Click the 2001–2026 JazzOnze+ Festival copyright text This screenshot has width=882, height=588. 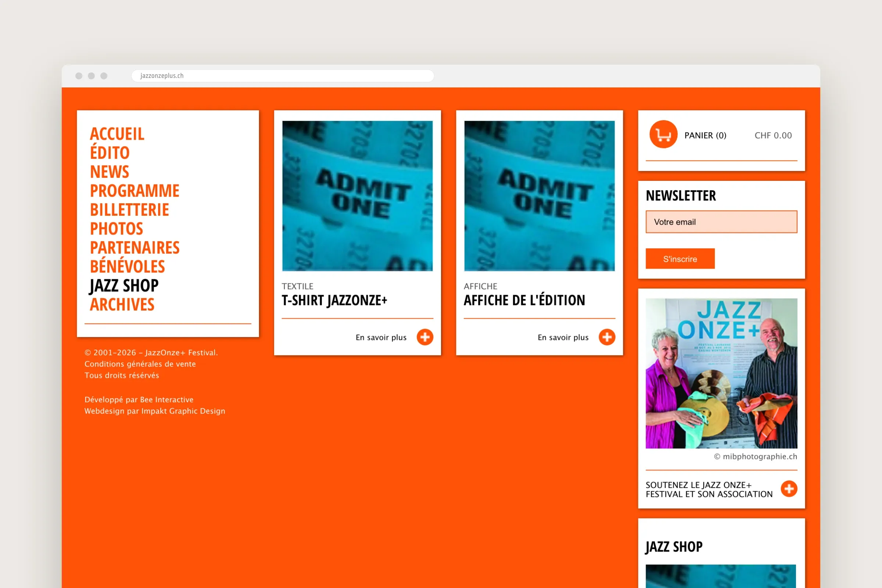click(151, 352)
